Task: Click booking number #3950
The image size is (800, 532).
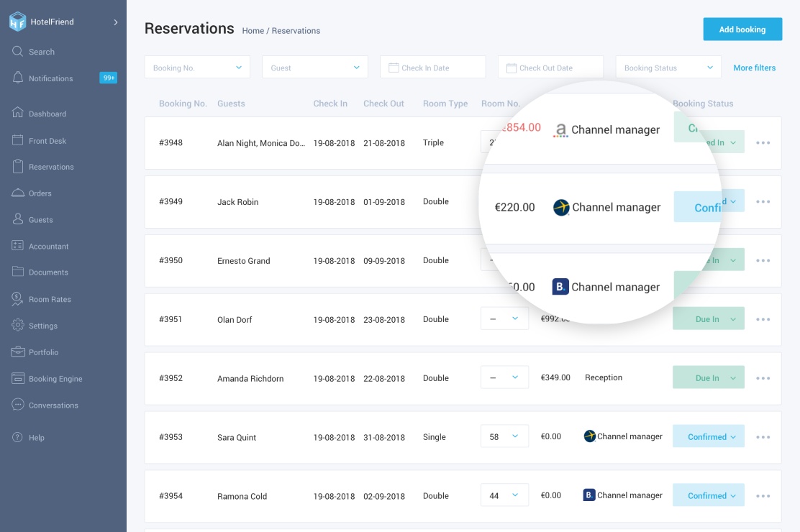Action: pos(171,260)
